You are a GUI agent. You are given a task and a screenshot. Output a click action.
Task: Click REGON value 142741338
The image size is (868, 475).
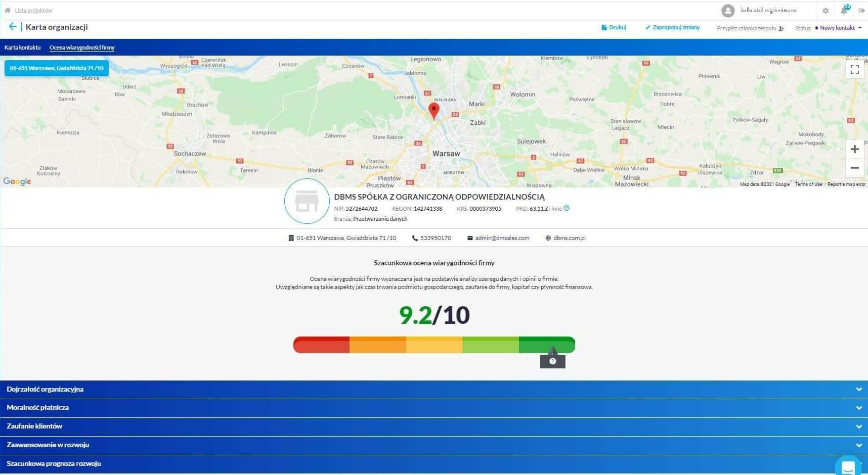(x=428, y=209)
